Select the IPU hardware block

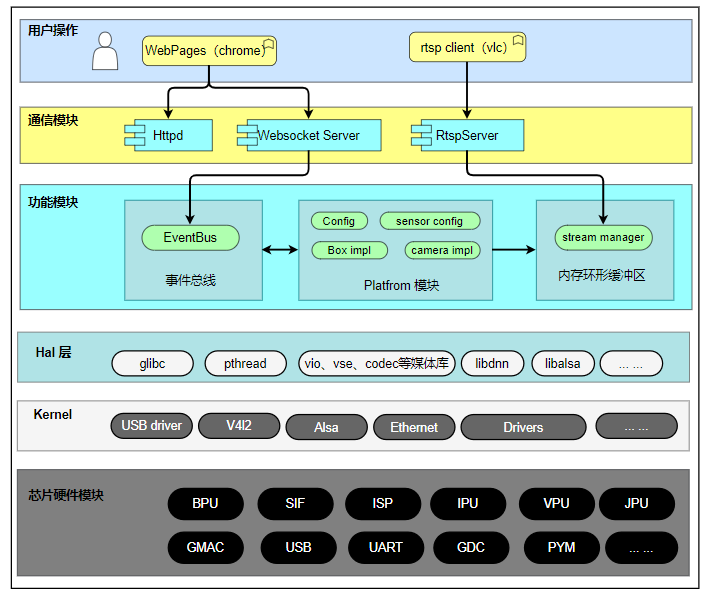[468, 504]
